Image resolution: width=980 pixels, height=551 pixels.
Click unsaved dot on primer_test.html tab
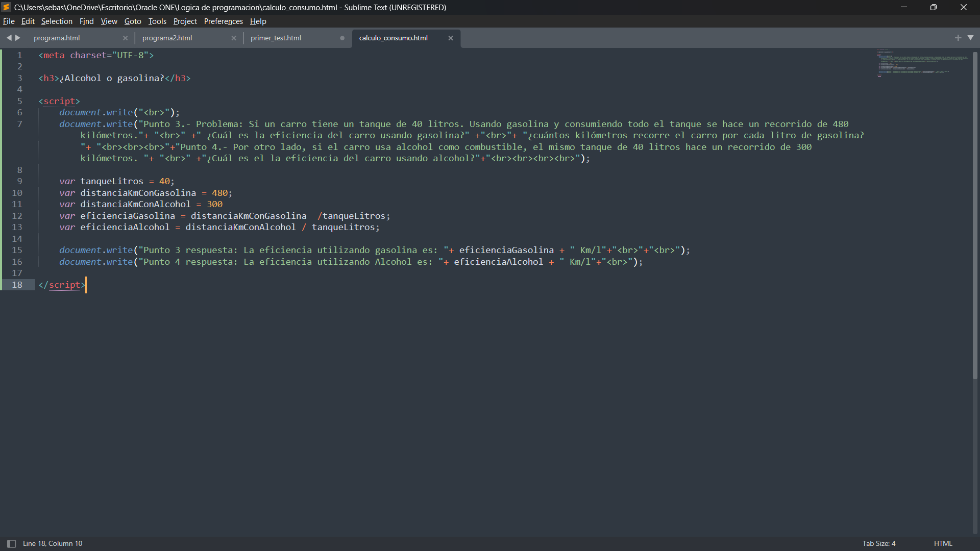(342, 38)
